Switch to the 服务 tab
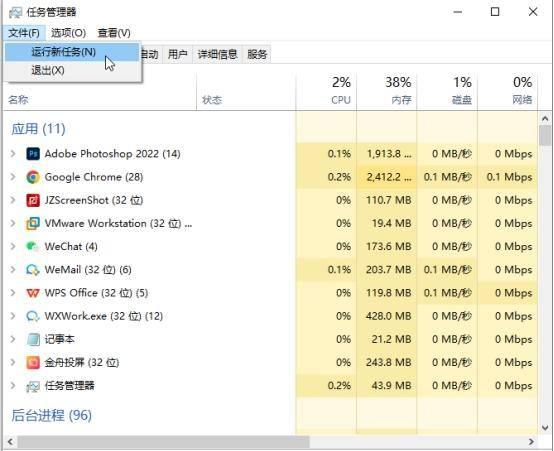This screenshot has width=554, height=451. click(x=257, y=54)
